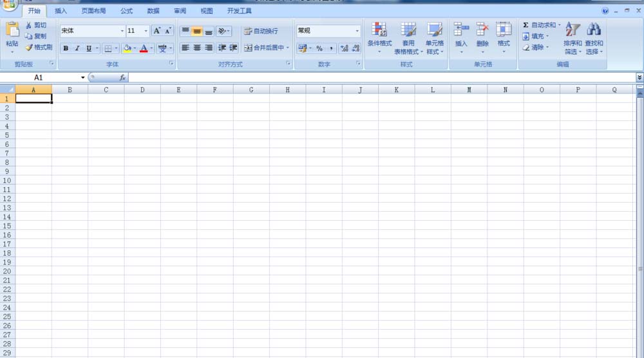Switch to the 公式 tab
Image resolution: width=644 pixels, height=358 pixels.
(x=126, y=11)
